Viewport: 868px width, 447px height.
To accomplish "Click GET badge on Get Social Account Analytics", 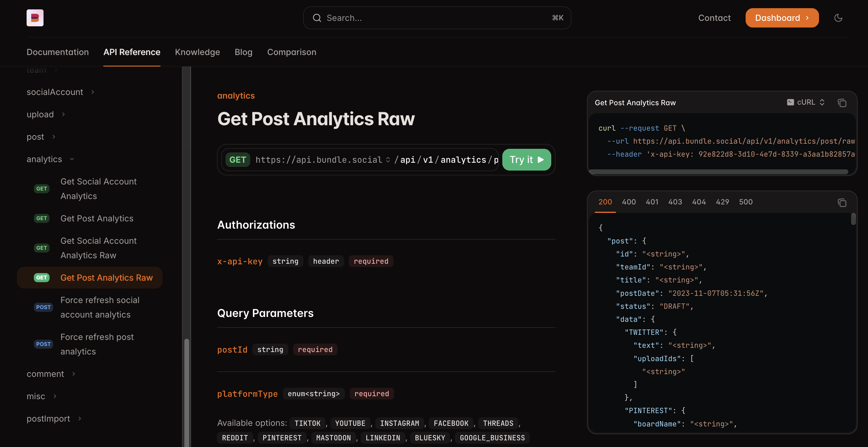I will (x=41, y=188).
